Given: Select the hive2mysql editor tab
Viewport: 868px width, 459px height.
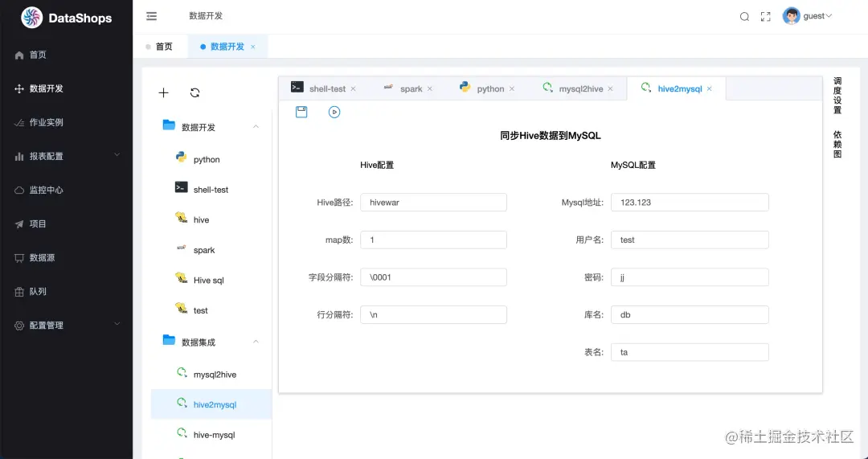Looking at the screenshot, I should click(x=680, y=88).
